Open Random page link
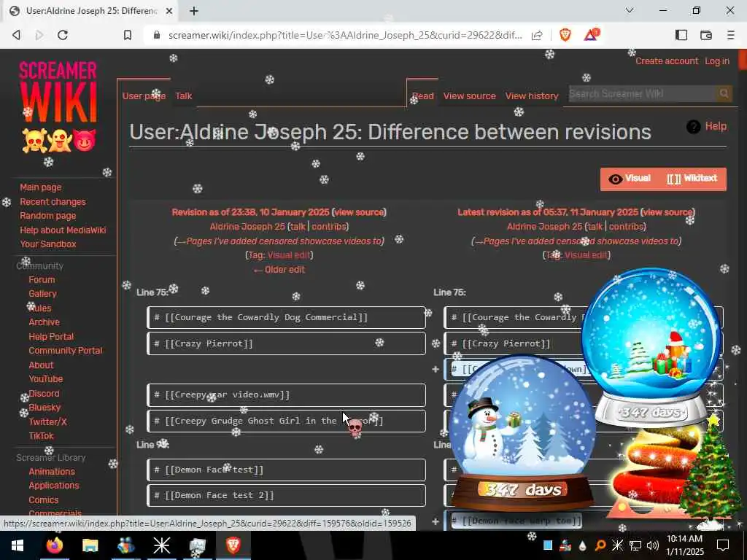The width and height of the screenshot is (747, 560). click(x=47, y=216)
